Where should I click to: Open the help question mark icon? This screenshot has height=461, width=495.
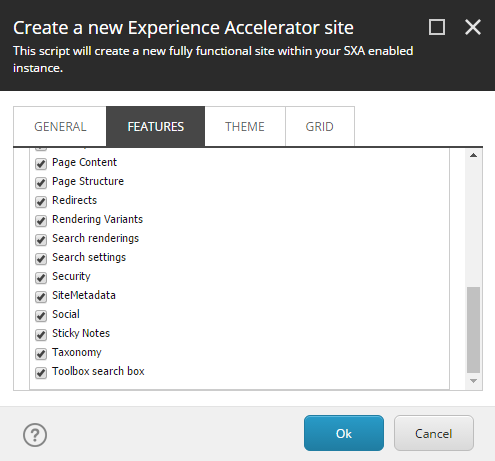point(35,435)
